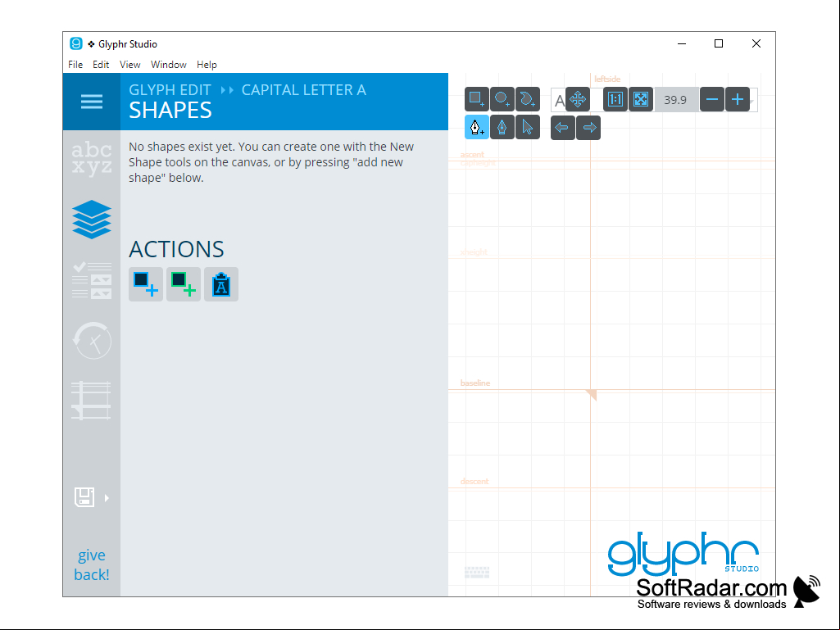
Task: Select the Shape Edit arrow tool
Action: point(528,128)
